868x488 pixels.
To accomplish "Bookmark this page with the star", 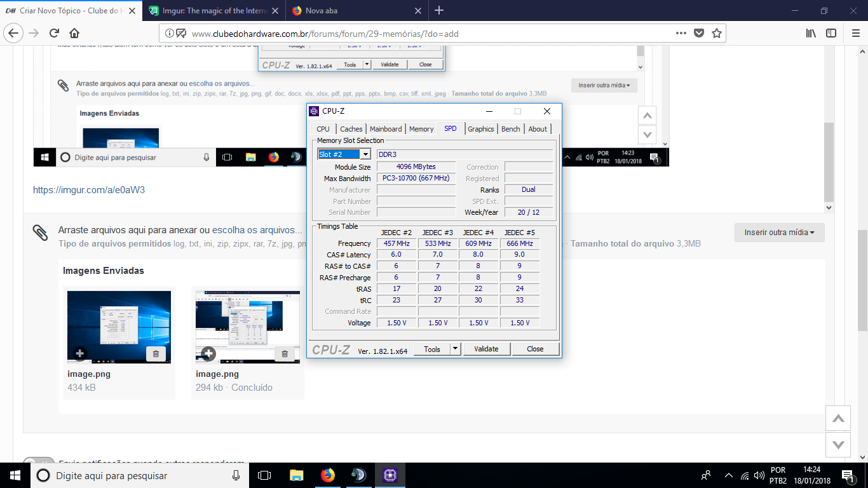I will point(717,33).
